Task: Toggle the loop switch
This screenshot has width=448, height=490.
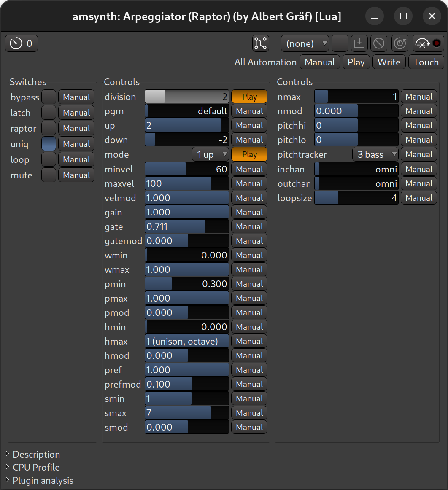Action: [49, 159]
